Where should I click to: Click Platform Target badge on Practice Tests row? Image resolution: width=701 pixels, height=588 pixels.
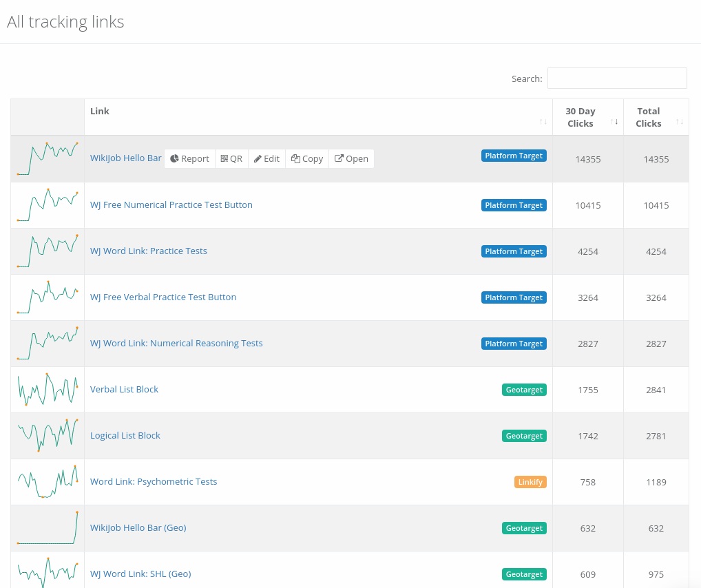tap(514, 251)
